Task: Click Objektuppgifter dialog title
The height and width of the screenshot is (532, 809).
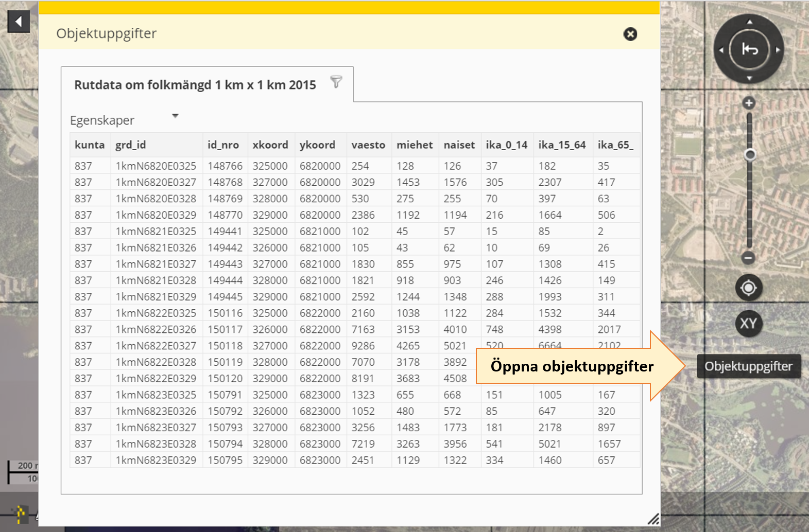Action: 107,33
